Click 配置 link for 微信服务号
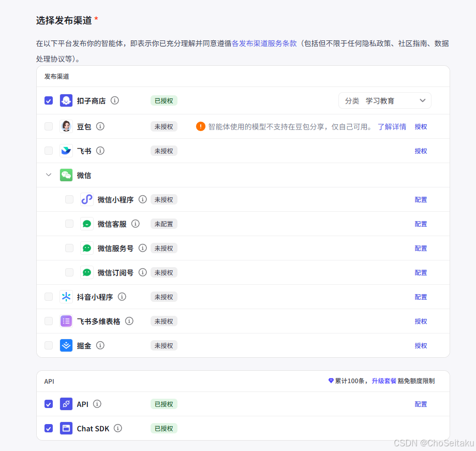Image resolution: width=476 pixels, height=451 pixels. tap(421, 249)
